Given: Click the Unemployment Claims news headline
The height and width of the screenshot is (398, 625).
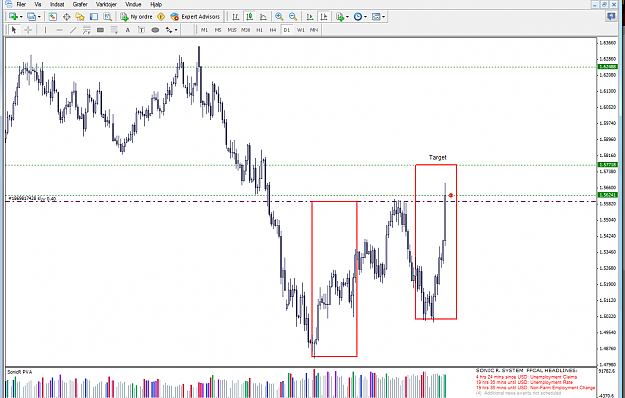Looking at the screenshot, I should coord(526,377).
